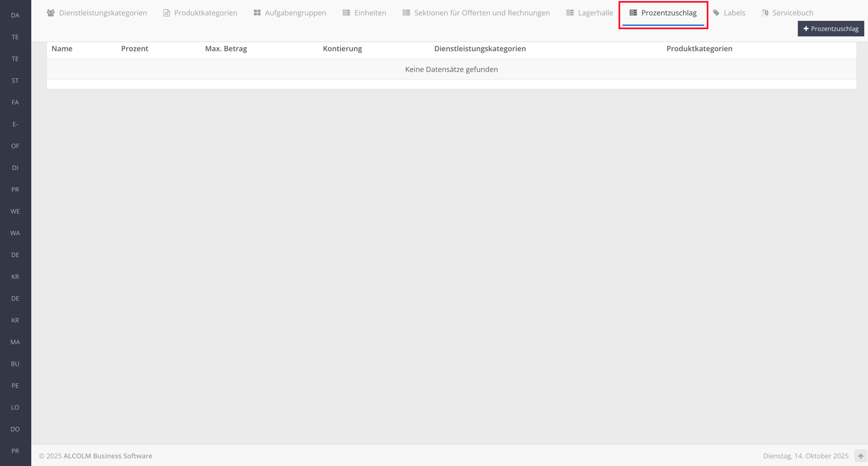Click the document icon next to Produktkategorien

167,13
